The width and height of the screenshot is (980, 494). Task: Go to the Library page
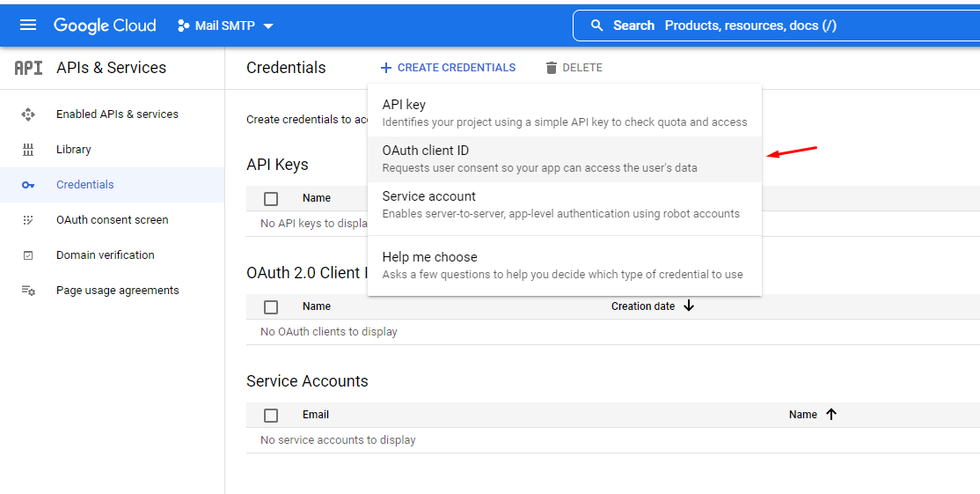[73, 150]
